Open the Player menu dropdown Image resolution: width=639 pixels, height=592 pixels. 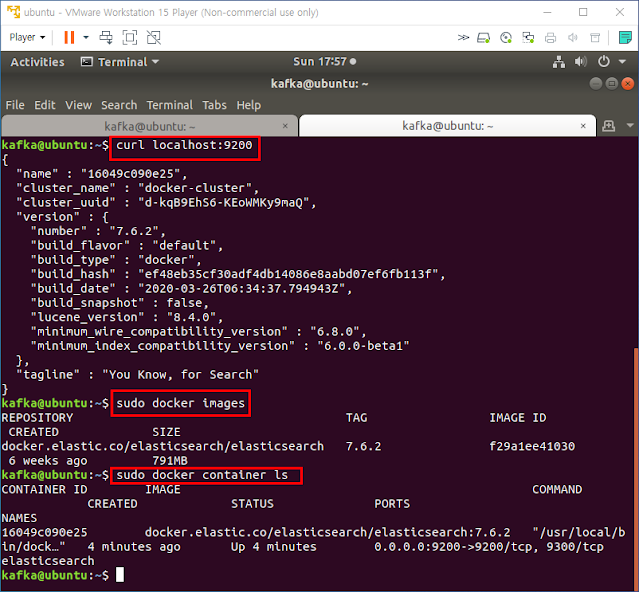click(27, 37)
